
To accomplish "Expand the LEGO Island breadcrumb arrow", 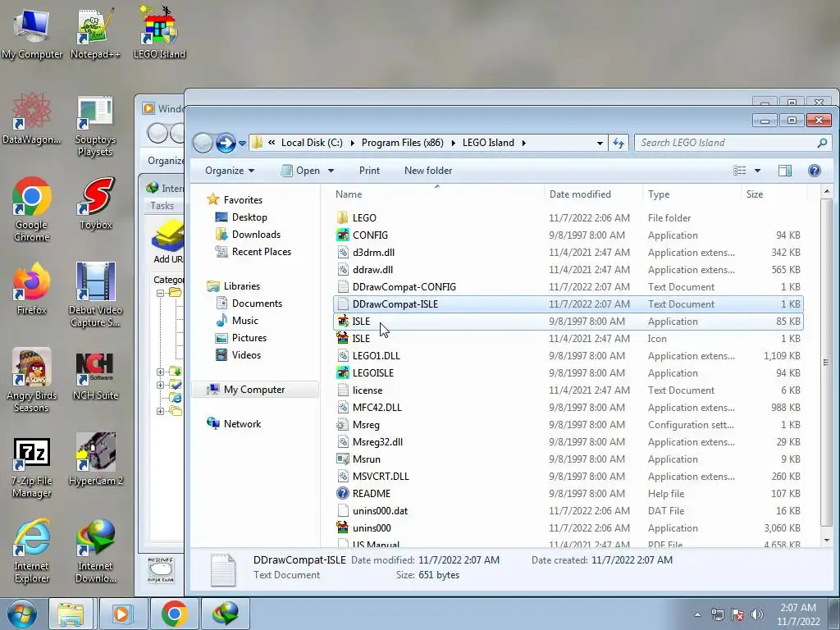I will click(x=523, y=143).
